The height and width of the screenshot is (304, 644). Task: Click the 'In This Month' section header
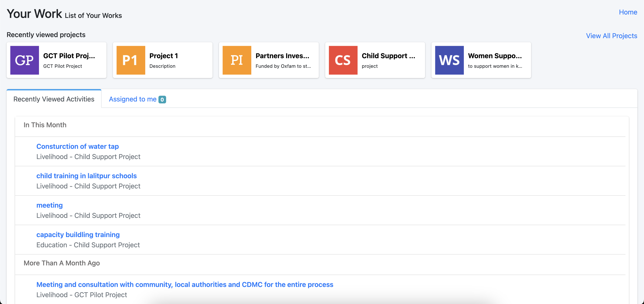point(45,125)
